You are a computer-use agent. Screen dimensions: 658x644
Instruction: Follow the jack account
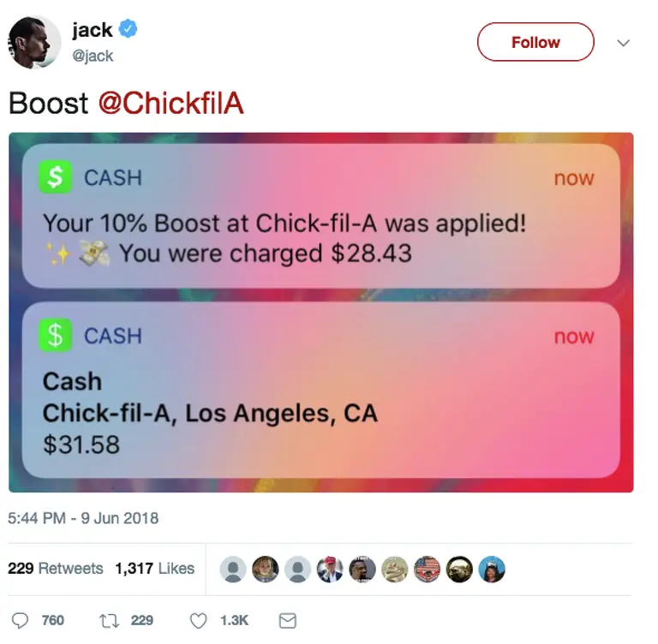[x=535, y=42]
